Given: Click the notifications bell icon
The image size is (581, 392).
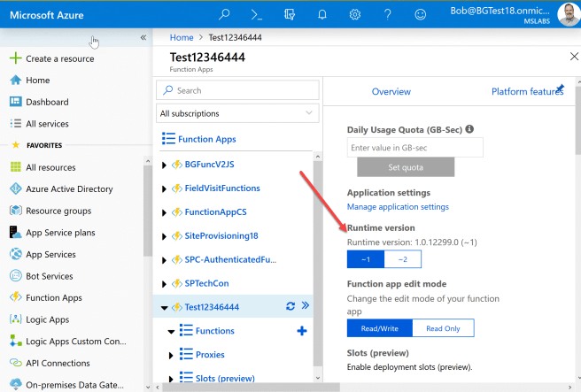Looking at the screenshot, I should 322,14.
